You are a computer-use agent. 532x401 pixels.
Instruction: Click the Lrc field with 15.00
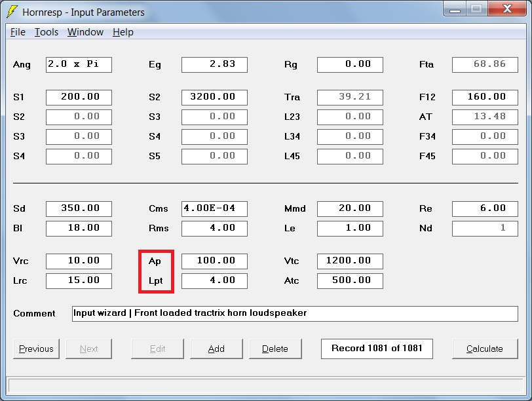point(79,281)
